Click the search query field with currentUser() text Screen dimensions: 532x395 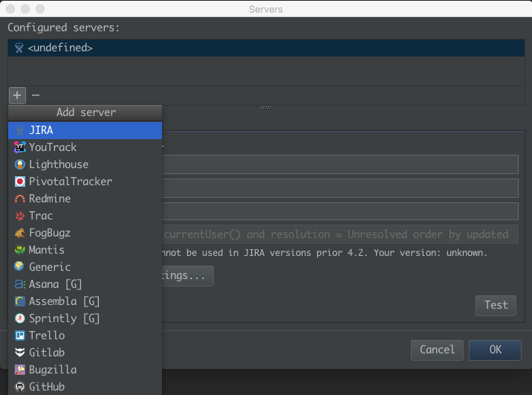tap(340, 234)
